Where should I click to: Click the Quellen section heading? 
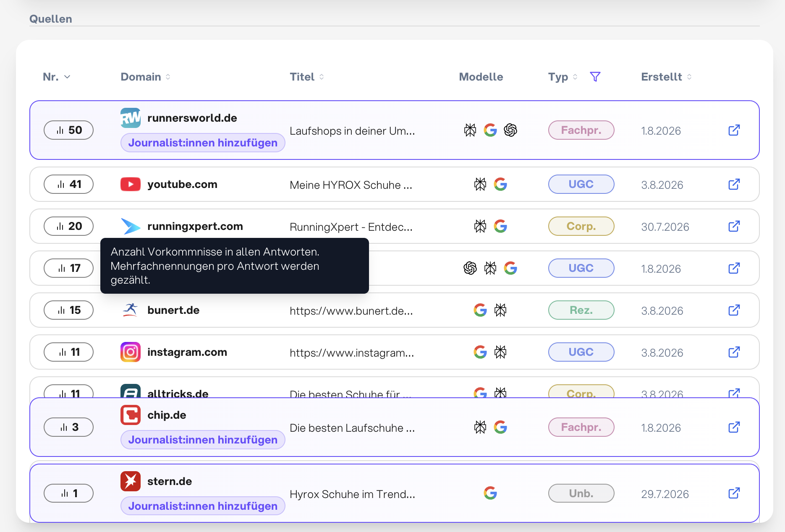click(x=51, y=19)
